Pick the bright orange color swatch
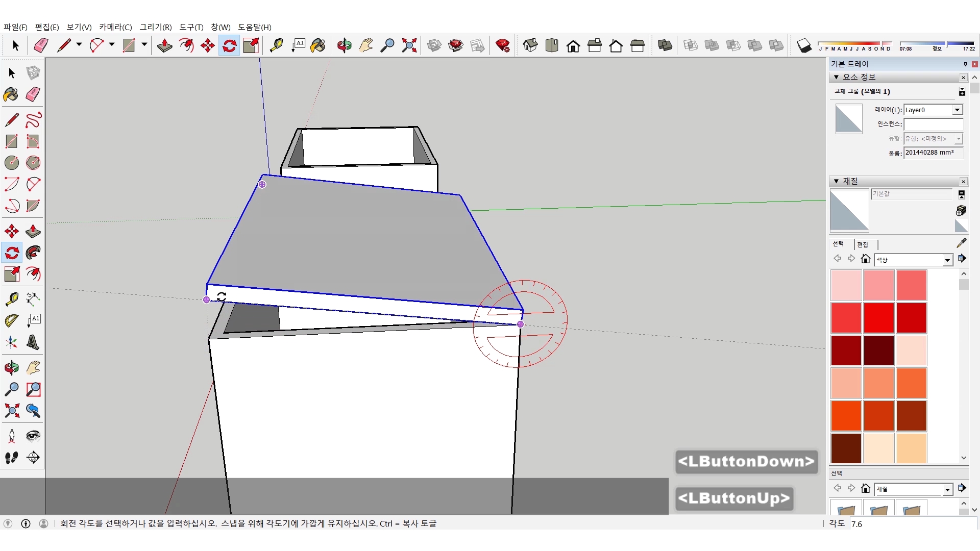Viewport: 980px width, 551px height. tap(846, 416)
